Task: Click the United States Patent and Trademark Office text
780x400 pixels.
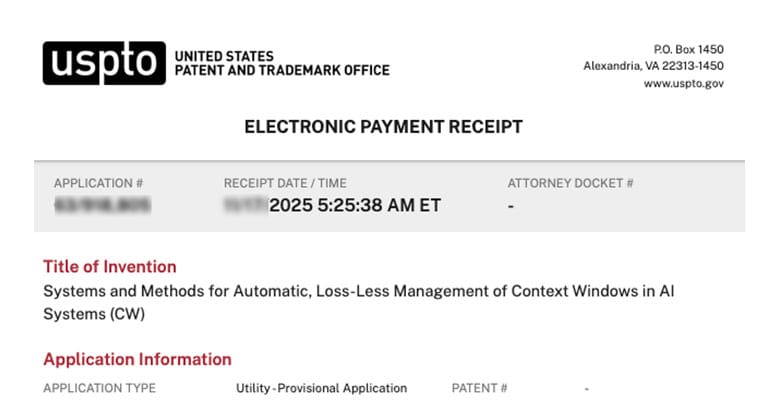Action: 281,63
